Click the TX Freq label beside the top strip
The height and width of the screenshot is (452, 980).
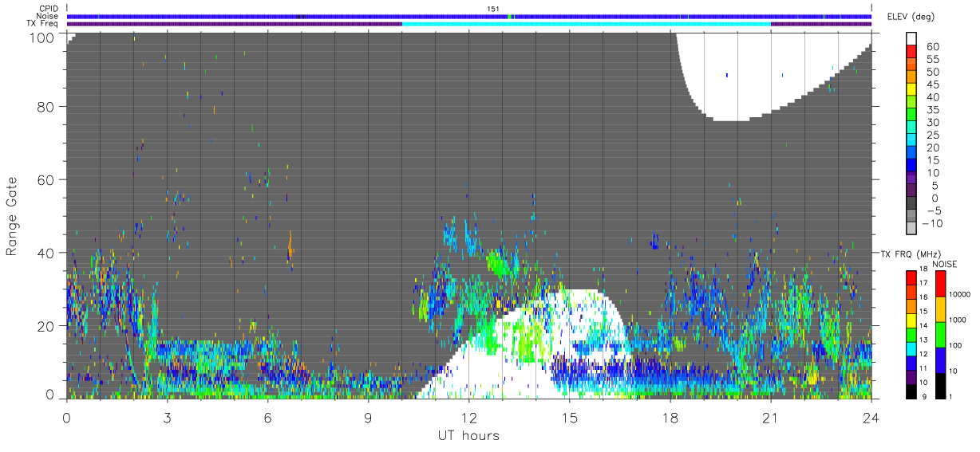click(x=42, y=24)
